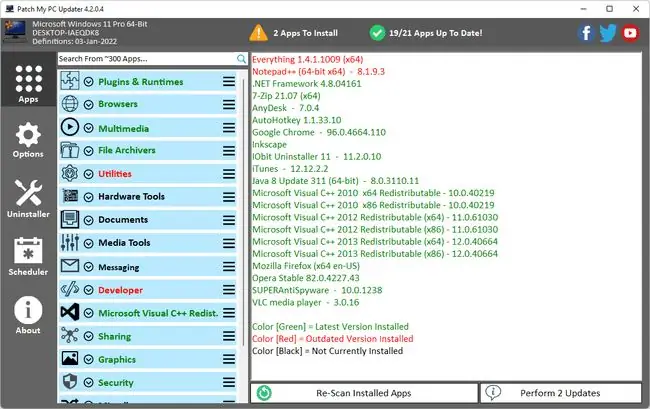650x409 pixels.
Task: Click the Plugins & Runtimes puzzle icon
Action: click(x=70, y=81)
